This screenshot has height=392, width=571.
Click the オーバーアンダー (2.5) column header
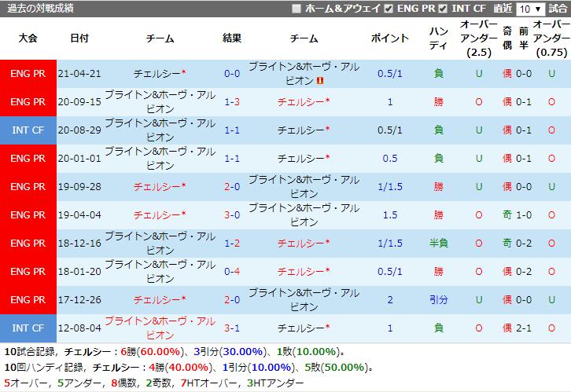tap(479, 38)
